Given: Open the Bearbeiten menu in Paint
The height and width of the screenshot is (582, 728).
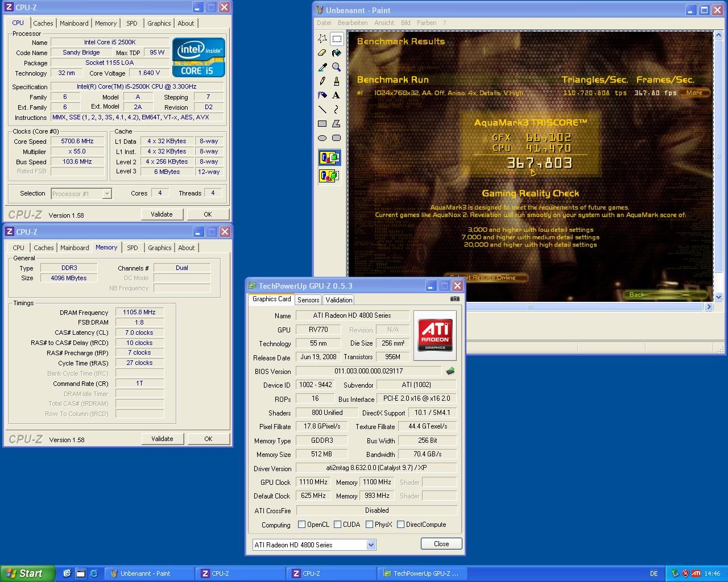Looking at the screenshot, I should point(353,23).
